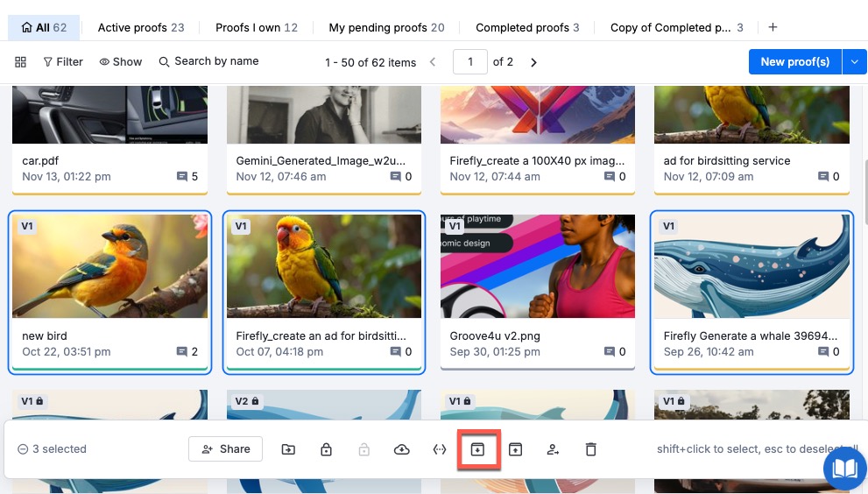868x494 pixels.
Task: Open comments on Groove4u v2.png
Action: (x=615, y=352)
